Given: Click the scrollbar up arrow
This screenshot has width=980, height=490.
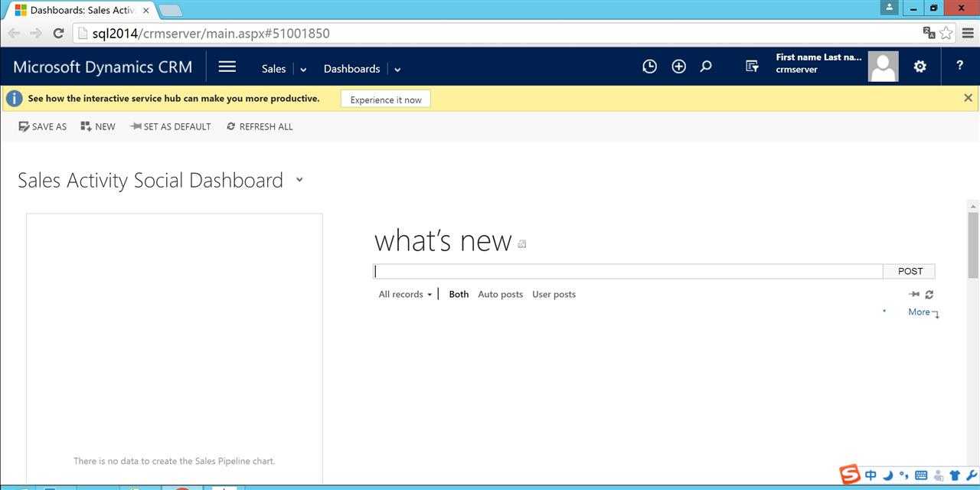Looking at the screenshot, I should click(973, 206).
